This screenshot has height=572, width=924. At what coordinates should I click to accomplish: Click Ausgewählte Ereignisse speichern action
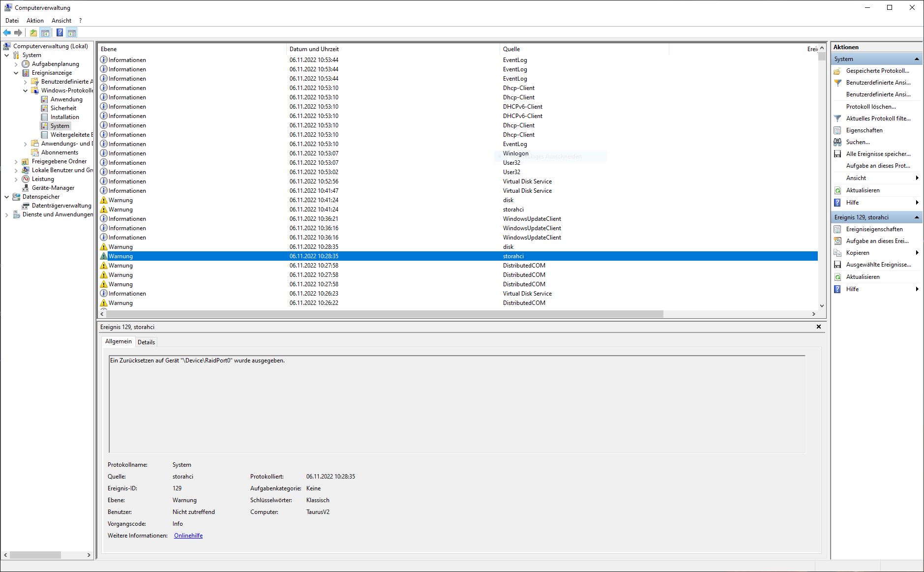pos(878,265)
